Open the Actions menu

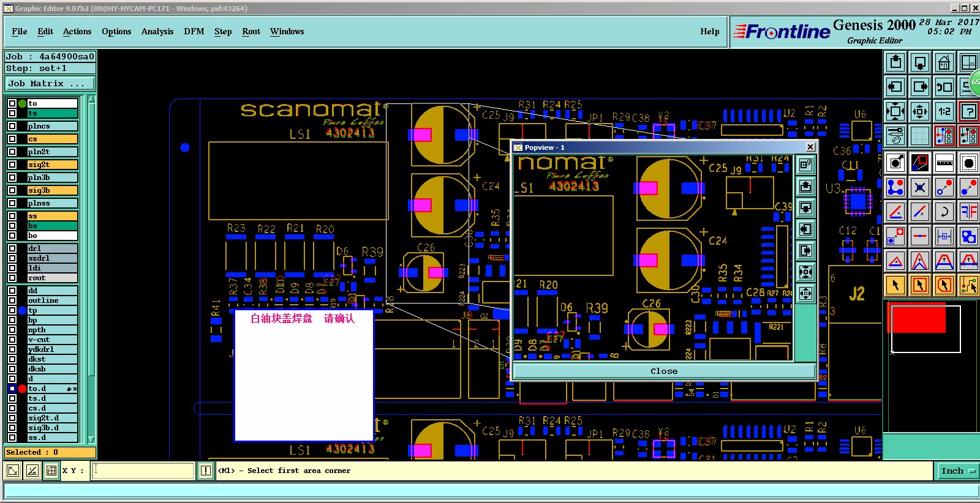click(x=77, y=31)
